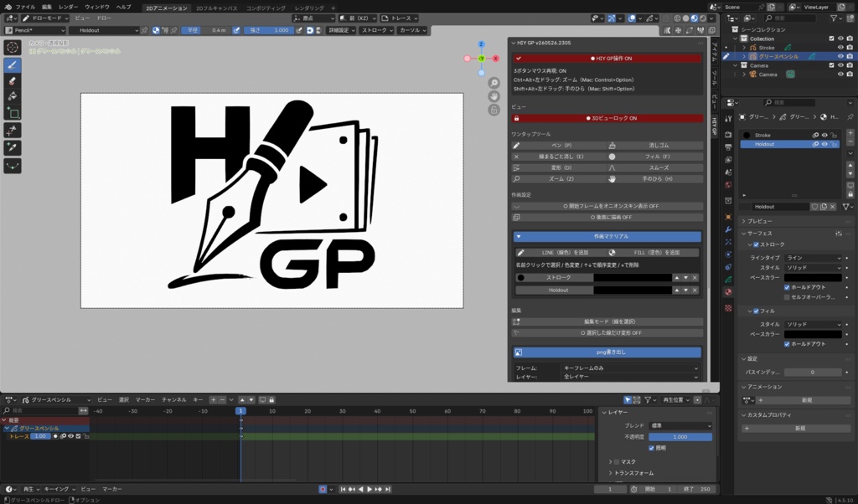Add a new material slot with plus

(850, 133)
